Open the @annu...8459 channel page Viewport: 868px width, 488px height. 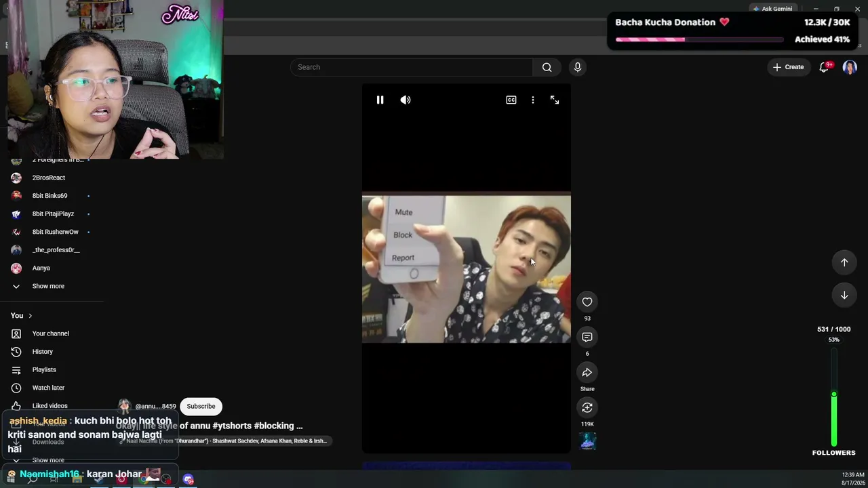click(x=155, y=406)
